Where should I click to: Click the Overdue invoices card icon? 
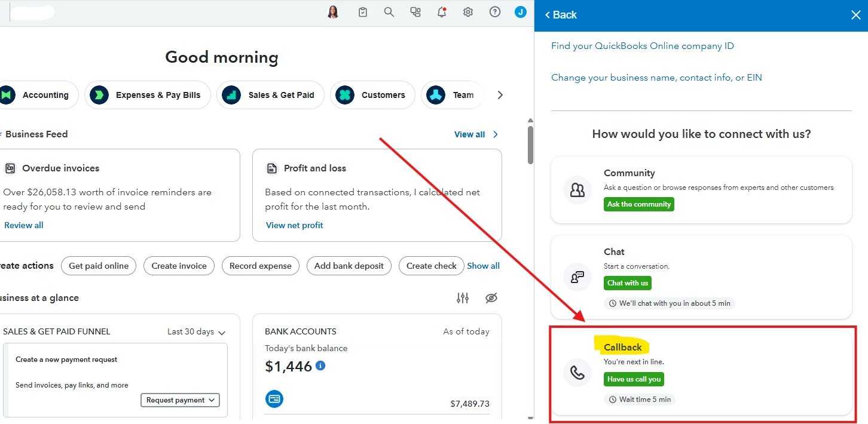coord(10,168)
